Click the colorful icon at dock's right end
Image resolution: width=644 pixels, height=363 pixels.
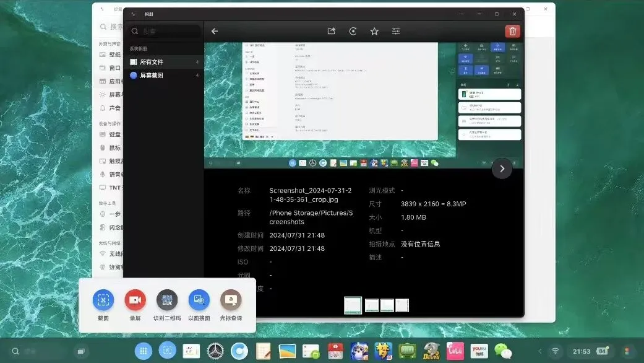[x=627, y=351]
